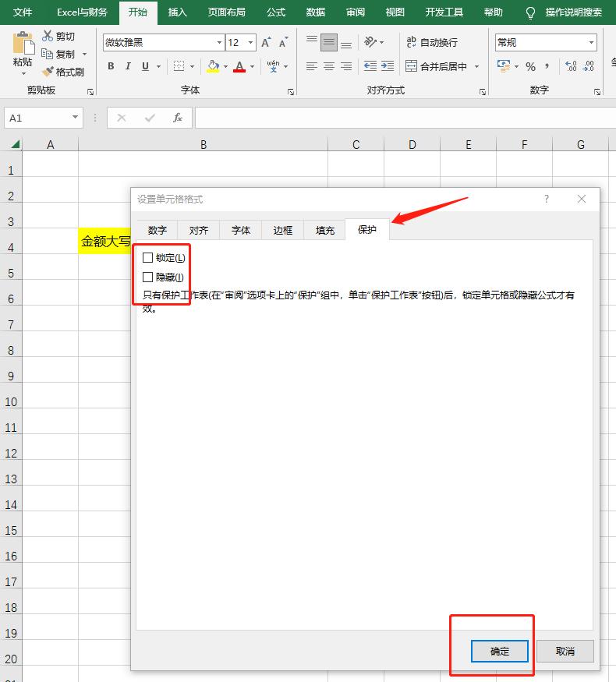Click the 取消 button

click(x=565, y=651)
